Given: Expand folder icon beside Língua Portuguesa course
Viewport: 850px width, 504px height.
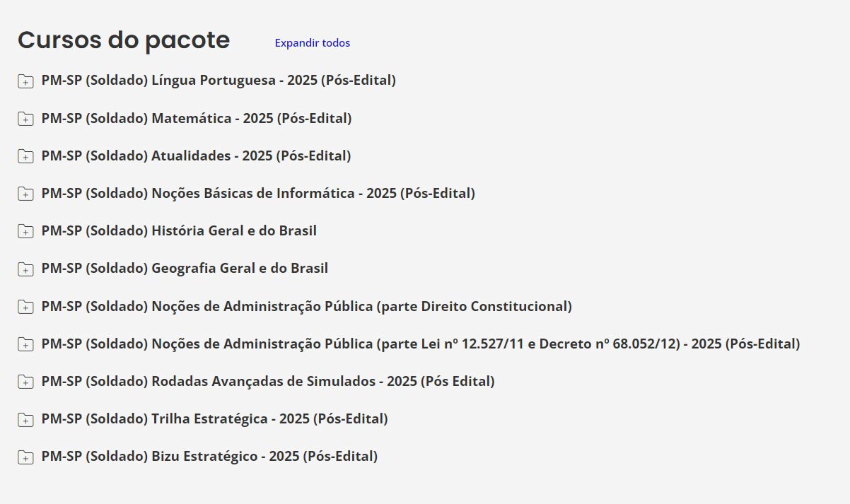Looking at the screenshot, I should point(25,81).
